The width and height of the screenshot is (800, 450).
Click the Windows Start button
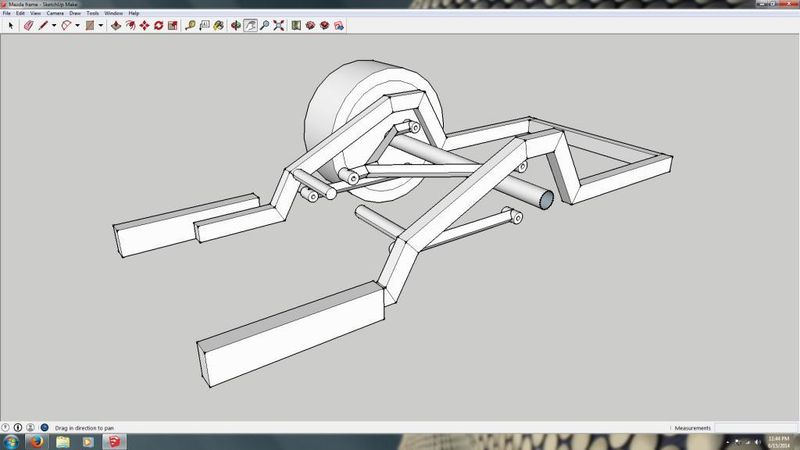[x=11, y=441]
